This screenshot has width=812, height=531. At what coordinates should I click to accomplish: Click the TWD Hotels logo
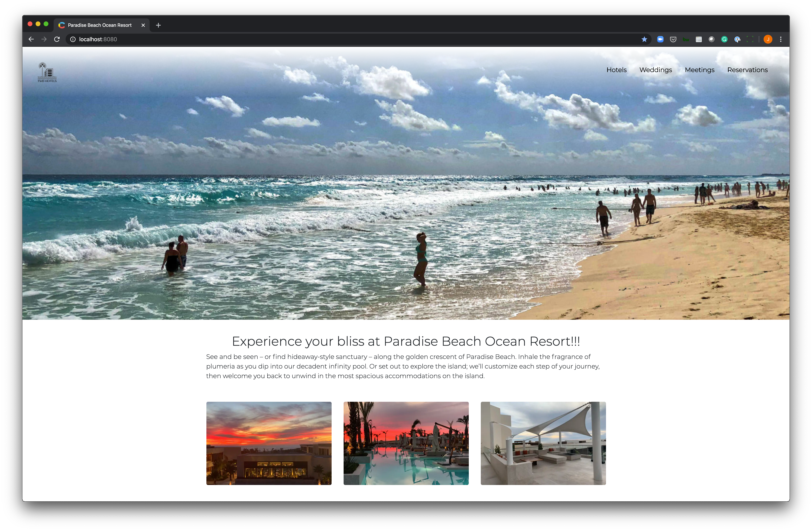(47, 72)
